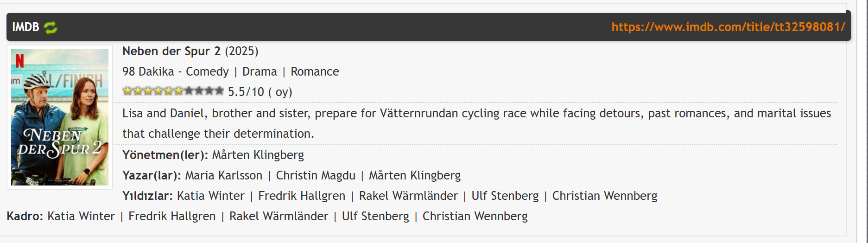Open Rakel Wärmländer in Yıldızlar row
868x243 pixels.
point(408,196)
